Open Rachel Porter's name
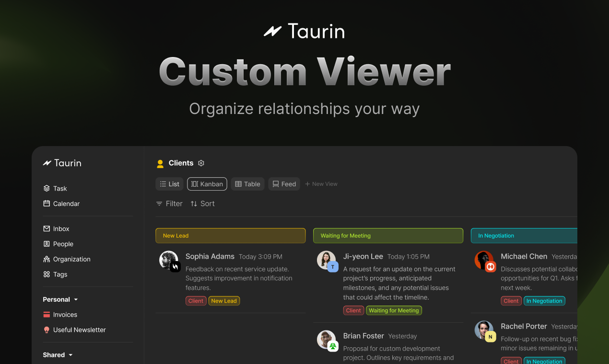 click(x=524, y=326)
